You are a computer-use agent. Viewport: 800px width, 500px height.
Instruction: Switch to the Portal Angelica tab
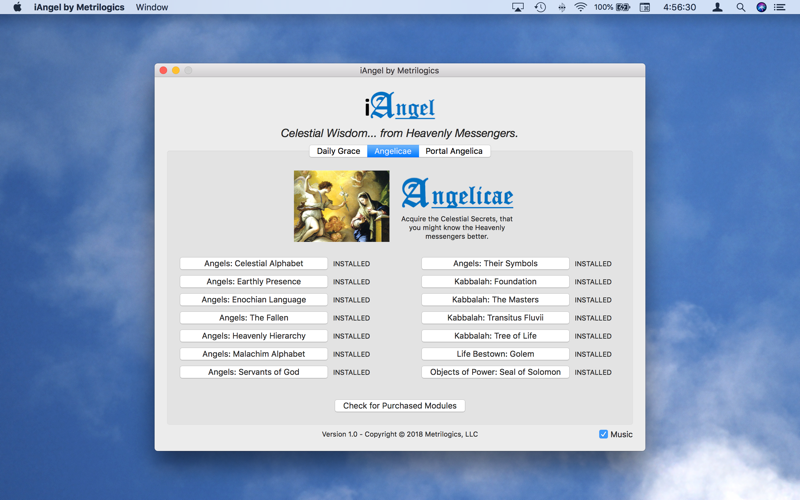[x=454, y=151]
